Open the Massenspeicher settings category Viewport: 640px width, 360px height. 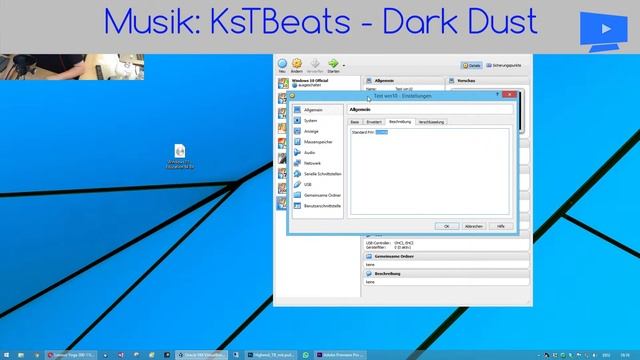click(318, 142)
